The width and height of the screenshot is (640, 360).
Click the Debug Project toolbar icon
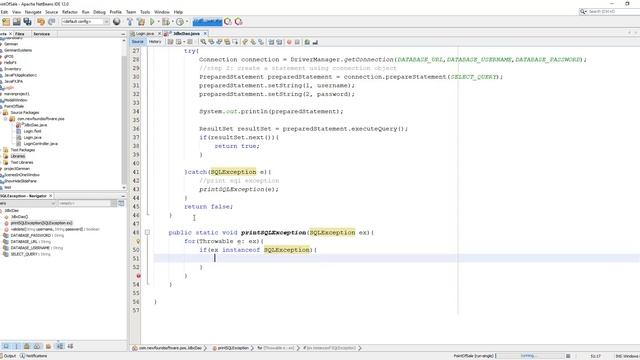(x=165, y=22)
